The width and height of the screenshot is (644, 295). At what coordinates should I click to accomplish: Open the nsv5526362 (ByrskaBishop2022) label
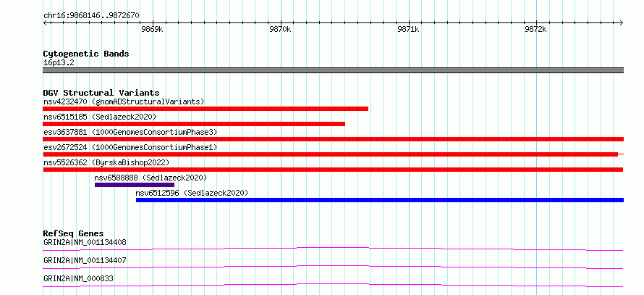[x=106, y=162]
